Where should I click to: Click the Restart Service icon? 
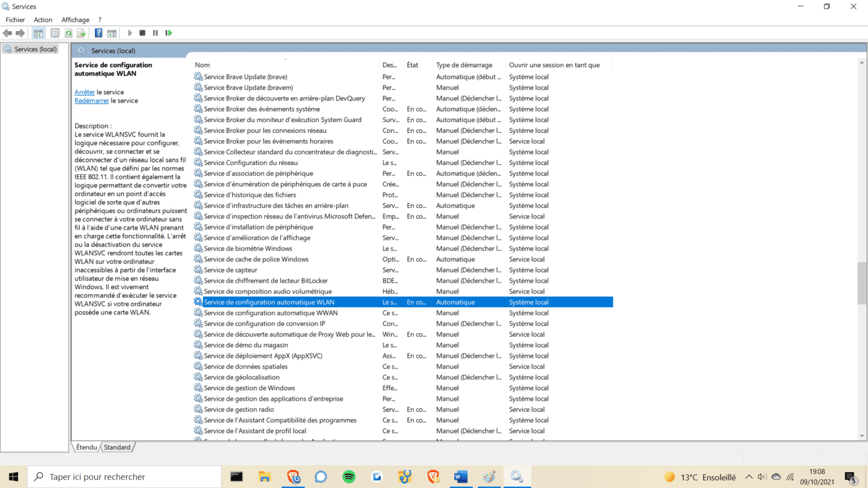[x=168, y=33]
